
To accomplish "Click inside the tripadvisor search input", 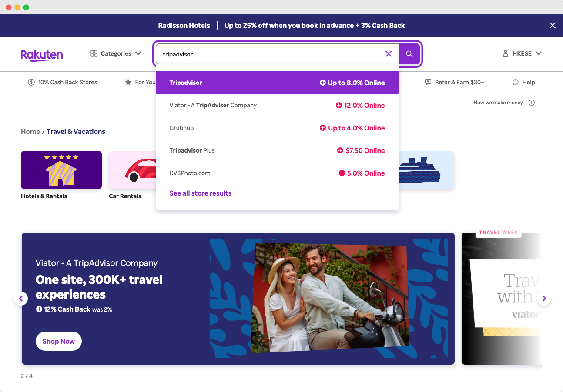I will point(270,54).
